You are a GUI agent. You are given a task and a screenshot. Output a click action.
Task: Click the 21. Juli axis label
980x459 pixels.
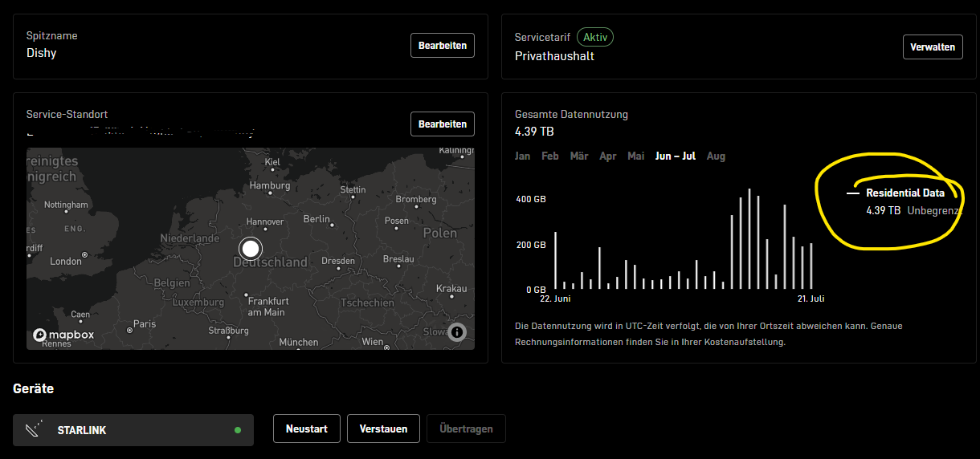tap(811, 299)
